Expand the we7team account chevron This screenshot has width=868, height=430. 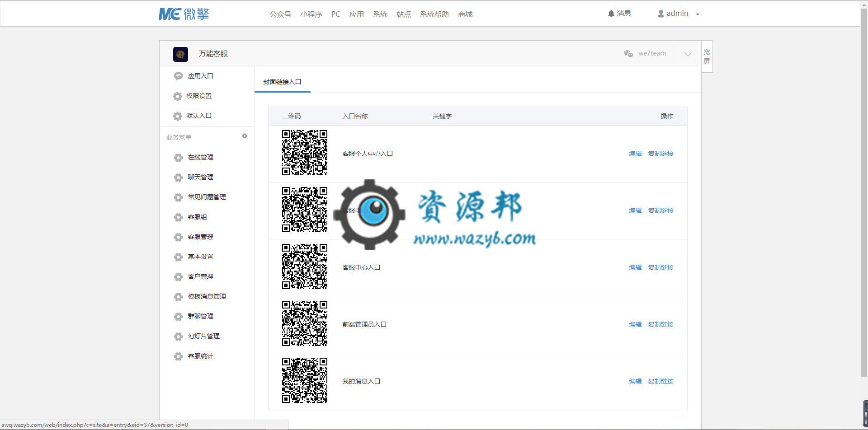coord(688,54)
